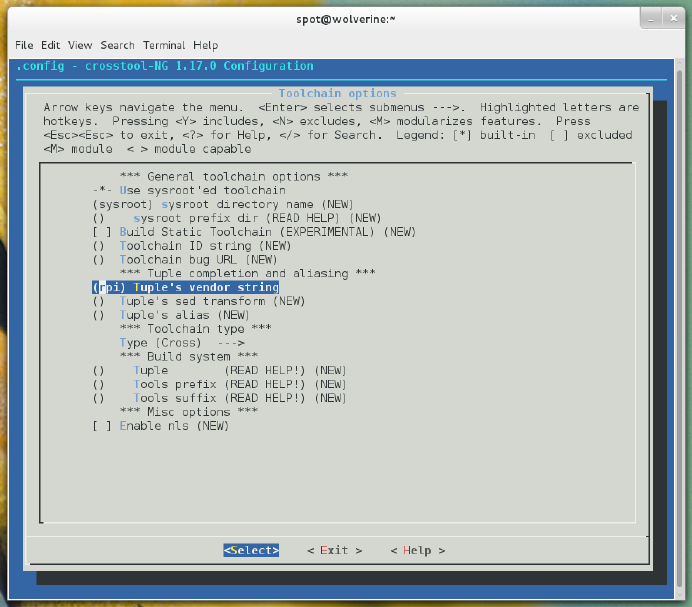Click the terminal vertical scrollbar
The height and width of the screenshot is (607, 692).
679,328
